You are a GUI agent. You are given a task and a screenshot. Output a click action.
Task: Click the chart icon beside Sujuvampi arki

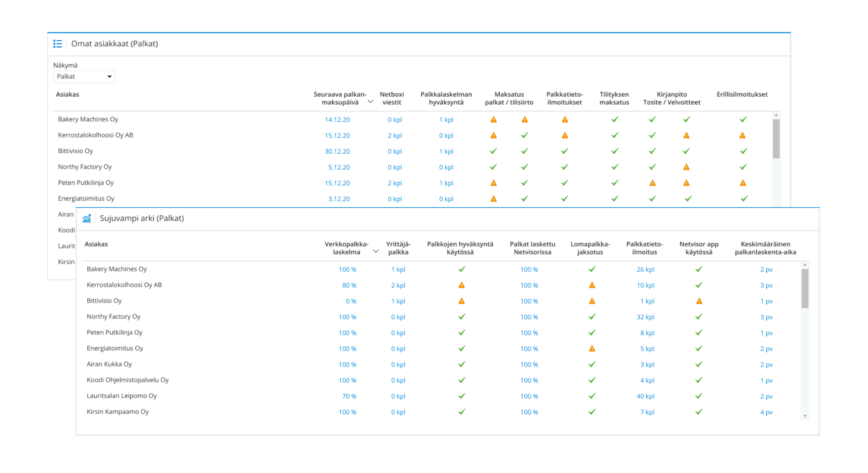click(x=86, y=219)
